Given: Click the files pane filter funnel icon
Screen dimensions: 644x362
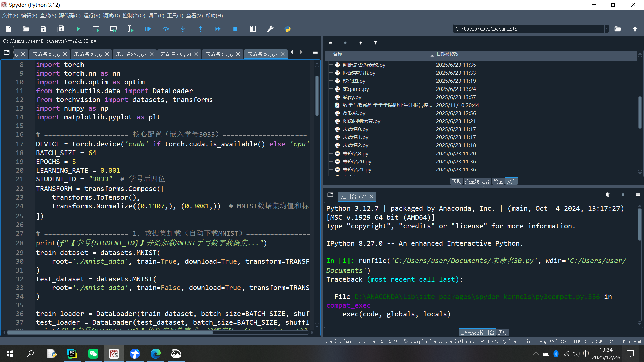Looking at the screenshot, I should tap(376, 43).
